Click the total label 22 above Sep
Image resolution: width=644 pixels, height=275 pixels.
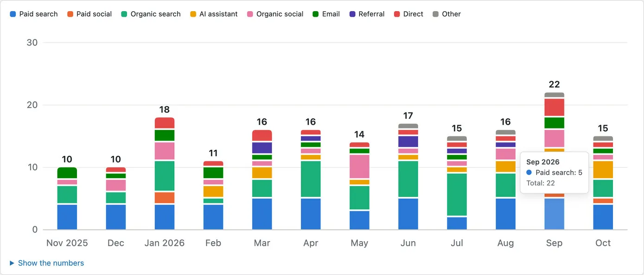(x=554, y=84)
